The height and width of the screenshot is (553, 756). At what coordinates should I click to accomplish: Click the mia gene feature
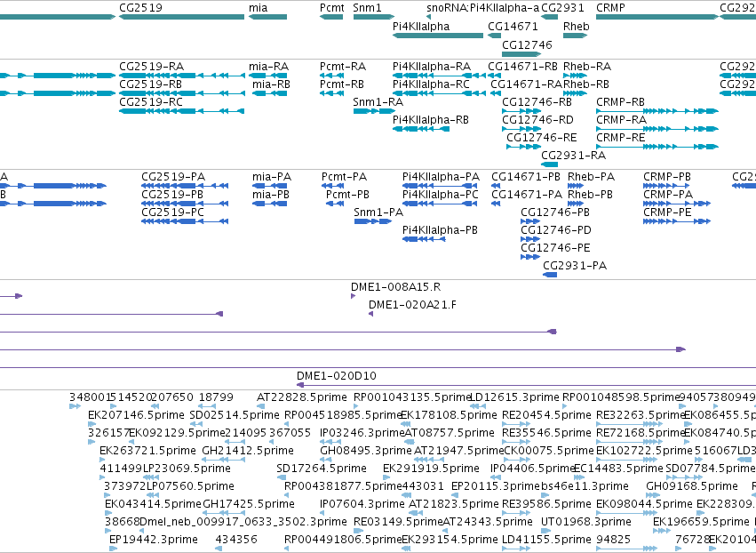point(267,17)
